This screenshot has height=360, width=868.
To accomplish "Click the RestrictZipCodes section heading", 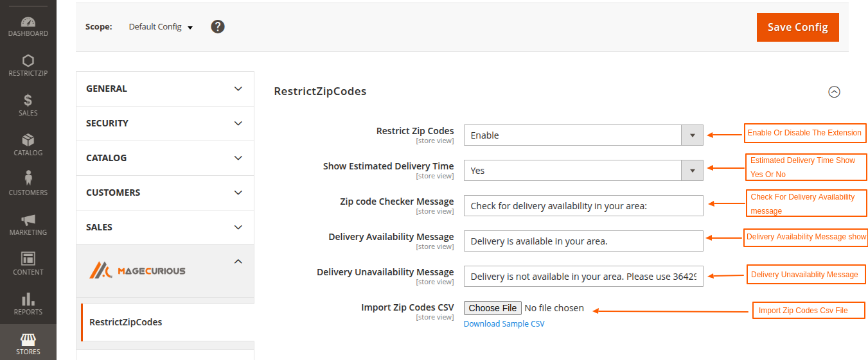I will tap(320, 91).
